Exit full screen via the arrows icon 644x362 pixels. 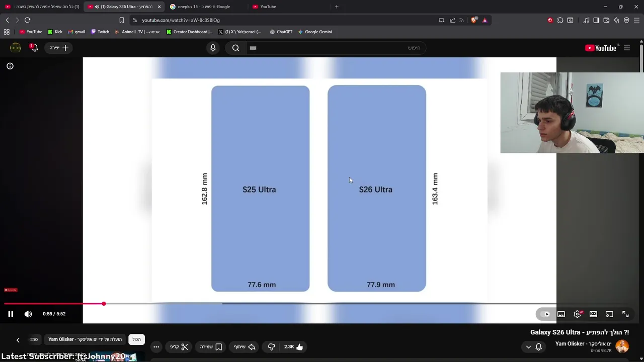point(625,314)
